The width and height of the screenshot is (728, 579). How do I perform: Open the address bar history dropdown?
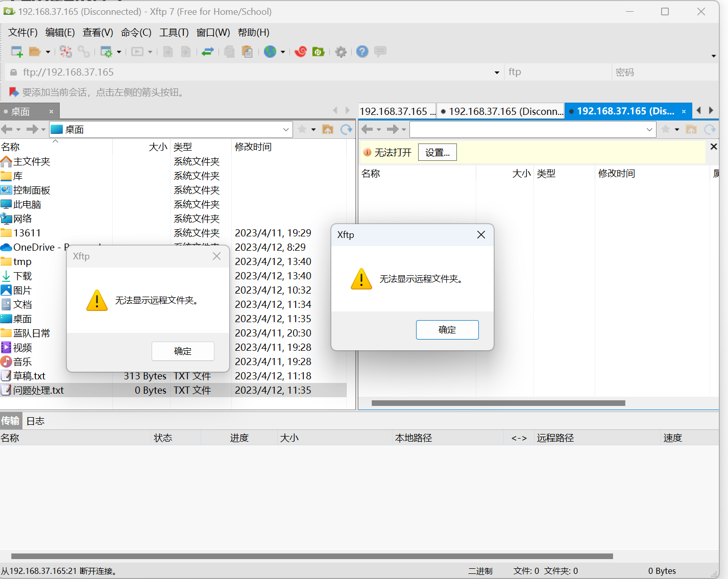[497, 73]
